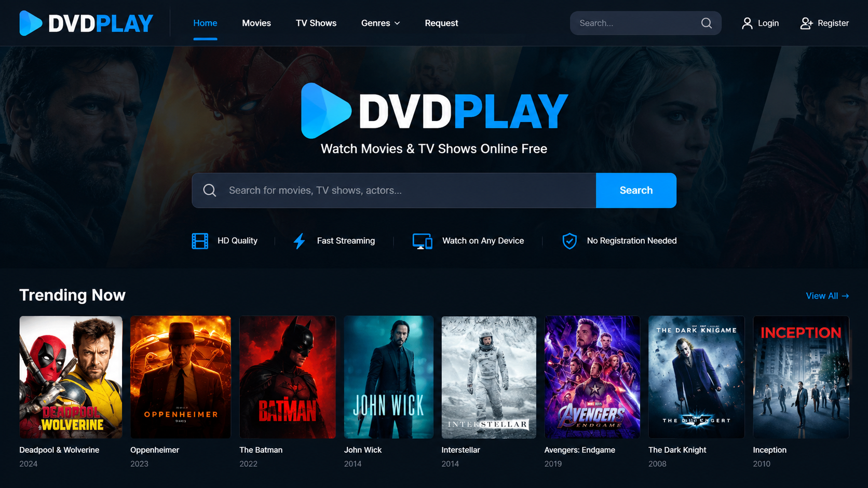Go to the Home tab
Screen dimensions: 868x488
[x=205, y=23]
